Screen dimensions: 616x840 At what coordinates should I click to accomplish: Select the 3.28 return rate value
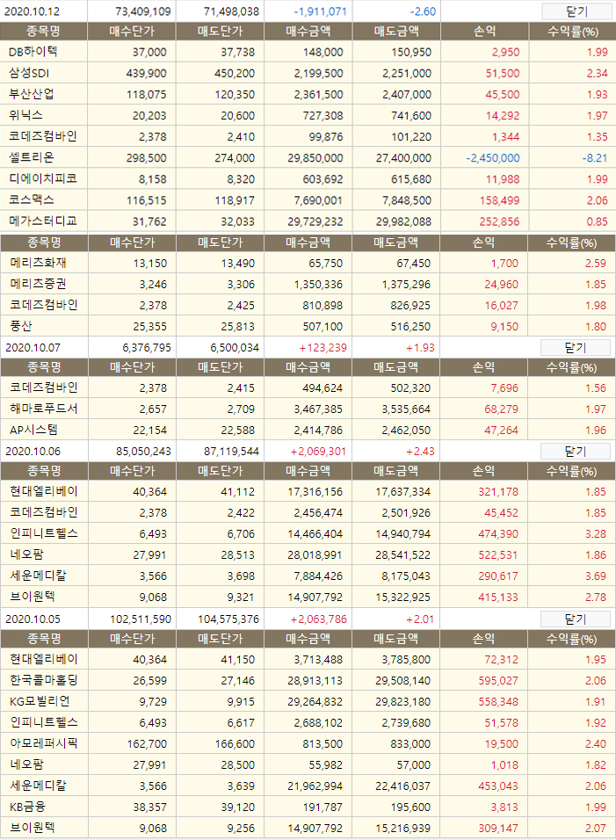[x=596, y=534]
